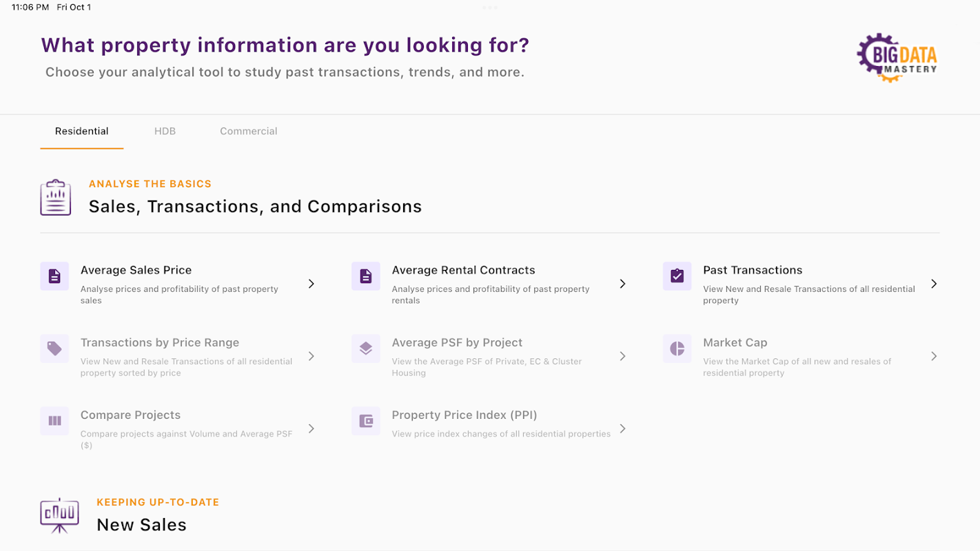980x551 pixels.
Task: Click the three-dot multitasking handle at top
Action: (x=490, y=8)
